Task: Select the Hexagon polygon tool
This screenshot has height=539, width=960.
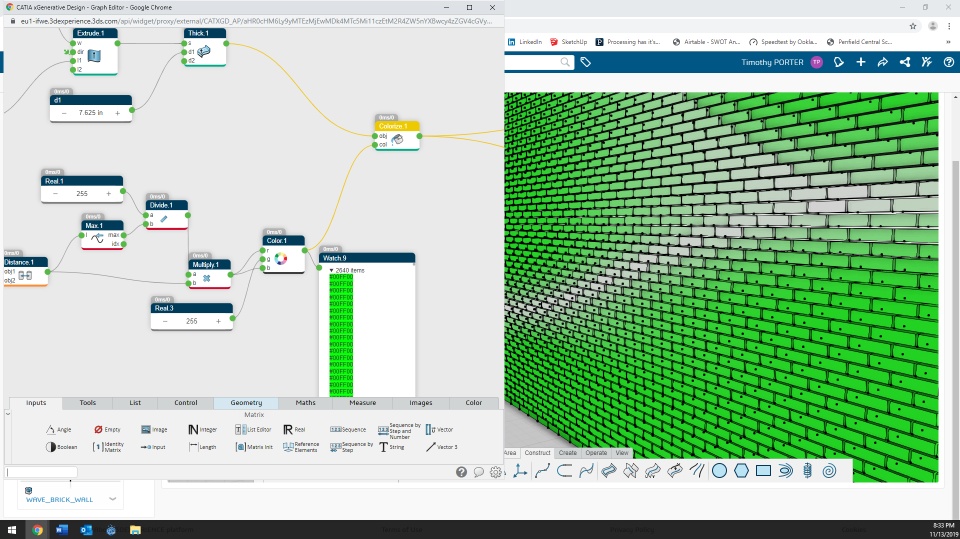Action: 741,470
